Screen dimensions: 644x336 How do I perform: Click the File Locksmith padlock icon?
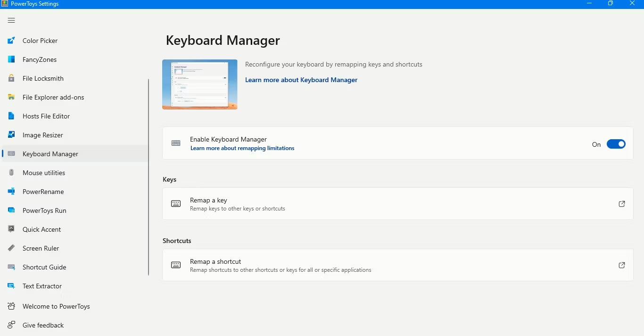pyautogui.click(x=11, y=78)
